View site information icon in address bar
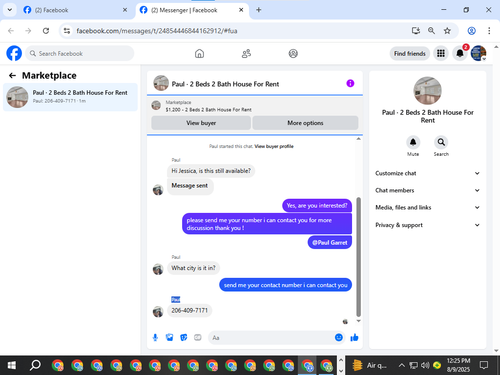 tap(67, 31)
